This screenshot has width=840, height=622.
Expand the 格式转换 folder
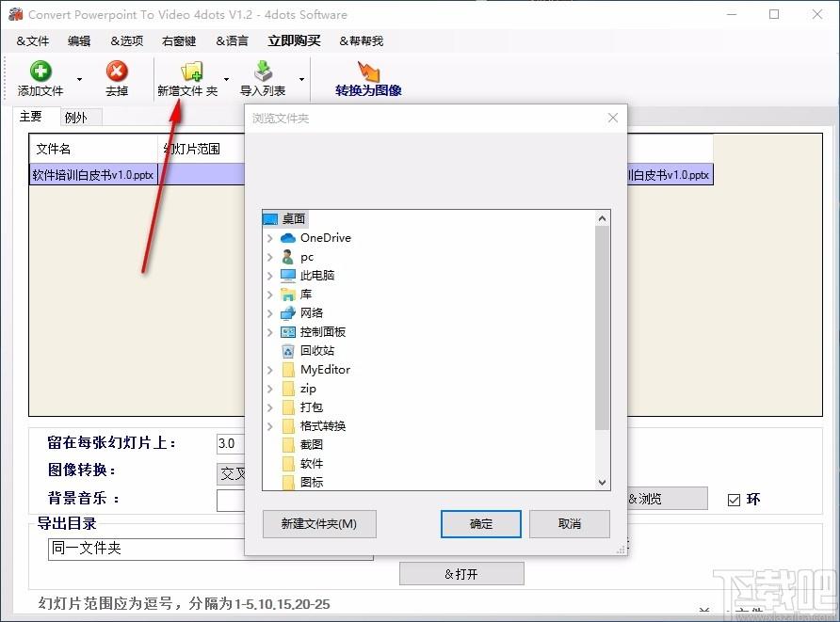270,426
